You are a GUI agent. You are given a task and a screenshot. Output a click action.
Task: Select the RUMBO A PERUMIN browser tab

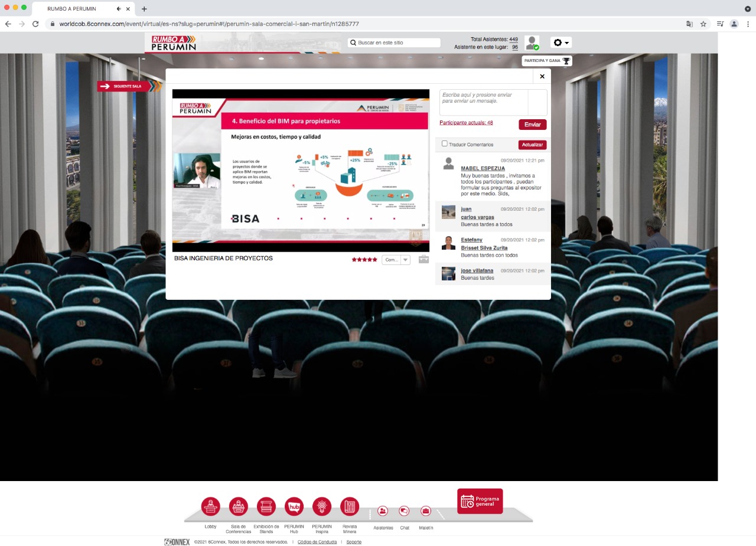(x=83, y=9)
